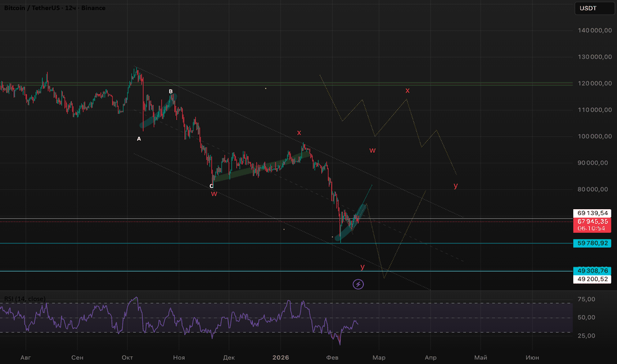Select the white wave label A

tap(139, 139)
